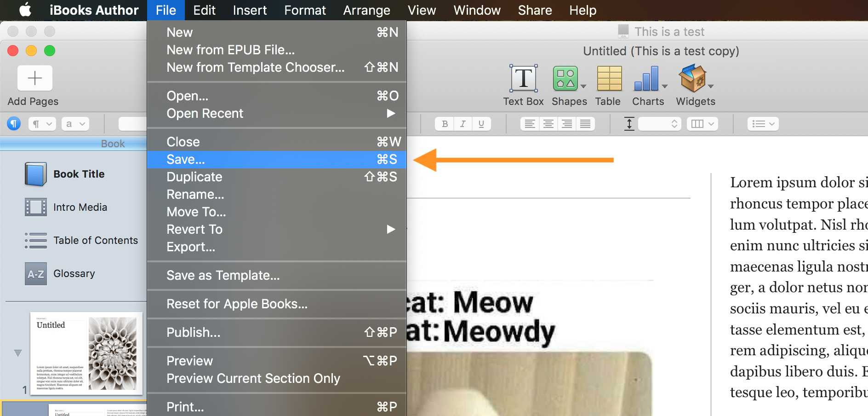Toggle bold text formatting
The height and width of the screenshot is (416, 868).
tap(445, 124)
